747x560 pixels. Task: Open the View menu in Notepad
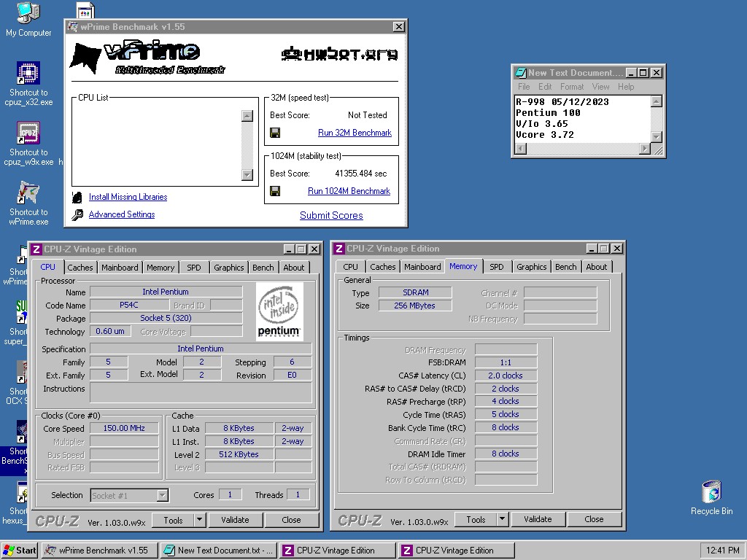point(600,87)
